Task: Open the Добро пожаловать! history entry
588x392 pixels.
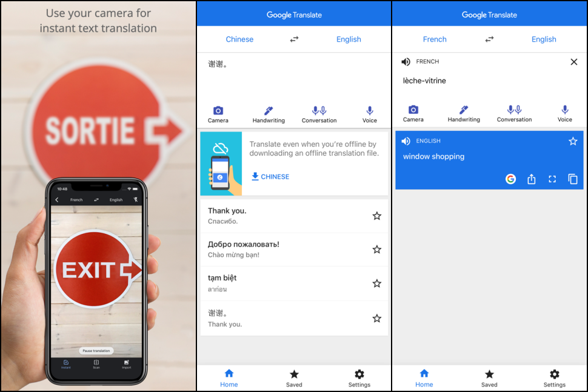Action: tap(294, 250)
